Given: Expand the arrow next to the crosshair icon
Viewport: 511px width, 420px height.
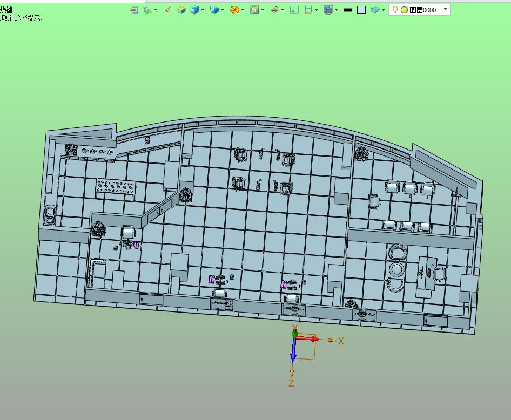Looking at the screenshot, I should coord(283,10).
